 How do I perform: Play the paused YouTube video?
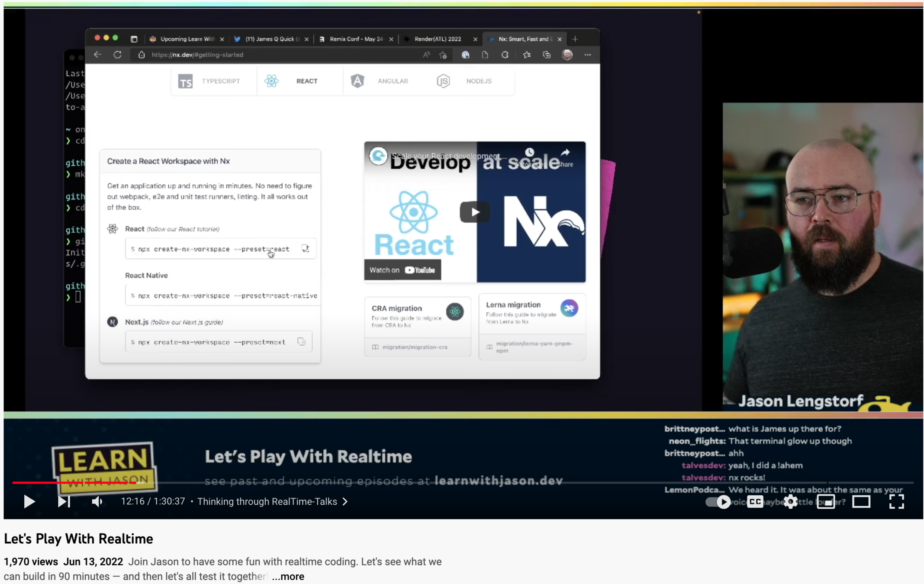[29, 501]
